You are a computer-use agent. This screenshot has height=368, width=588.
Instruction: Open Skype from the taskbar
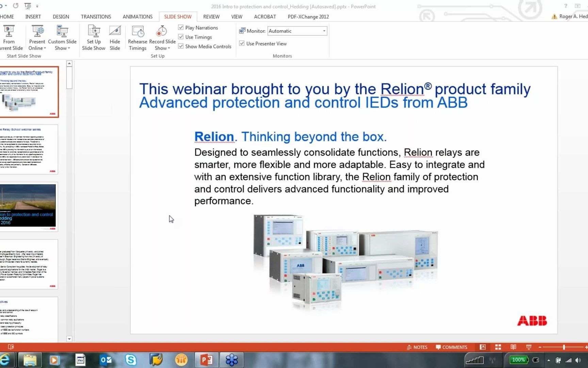[131, 360]
